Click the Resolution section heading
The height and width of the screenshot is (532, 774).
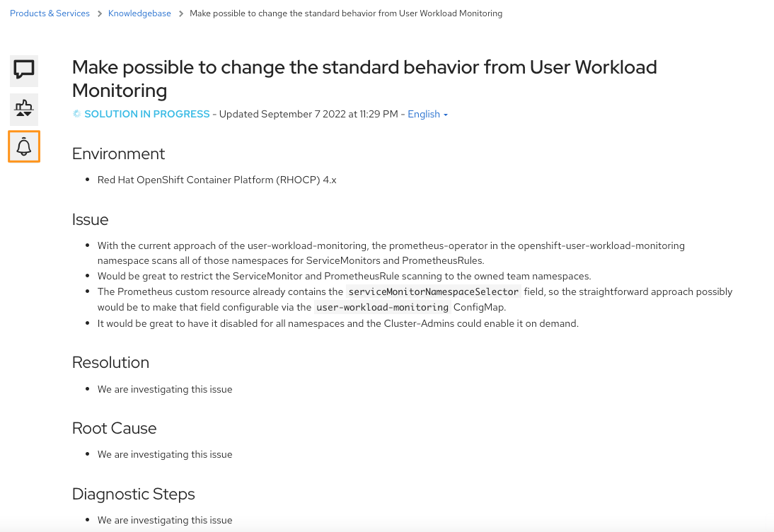110,362
